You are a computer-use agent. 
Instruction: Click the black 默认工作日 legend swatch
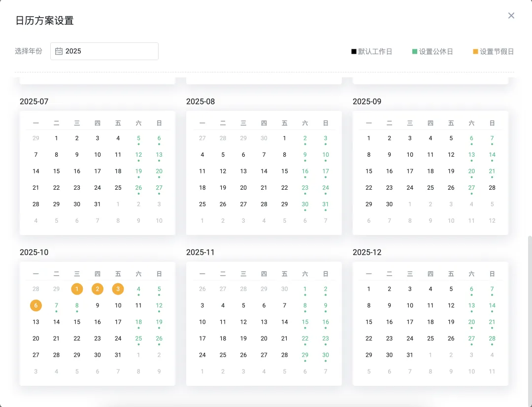point(354,52)
